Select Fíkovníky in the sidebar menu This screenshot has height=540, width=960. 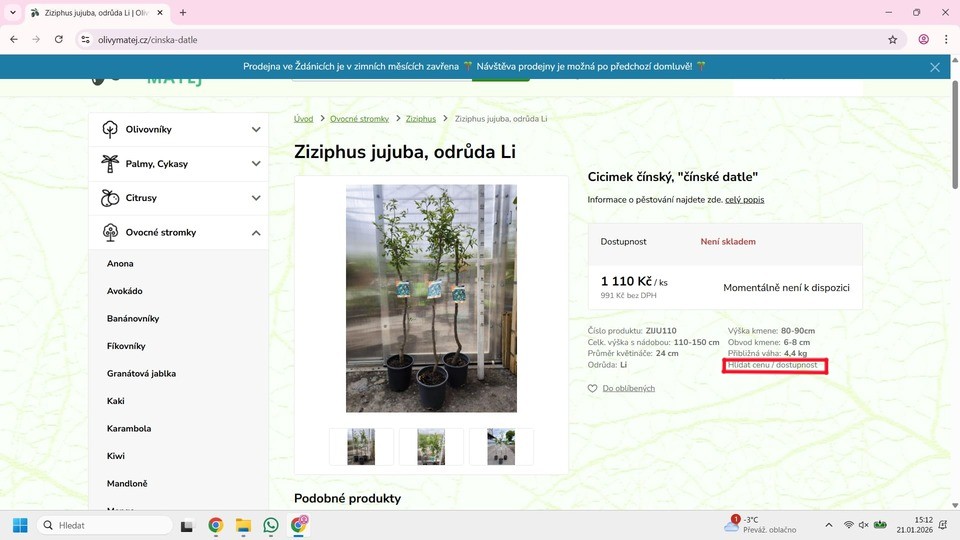126,346
